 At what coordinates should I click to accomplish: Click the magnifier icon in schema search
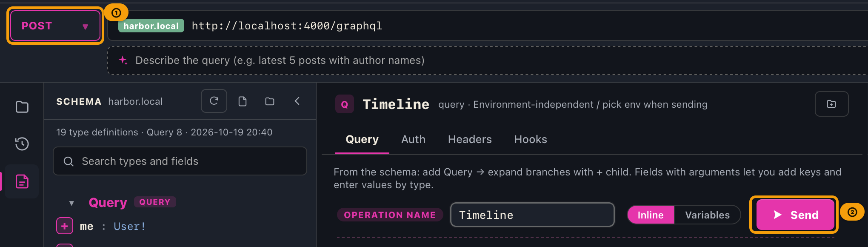tap(69, 161)
